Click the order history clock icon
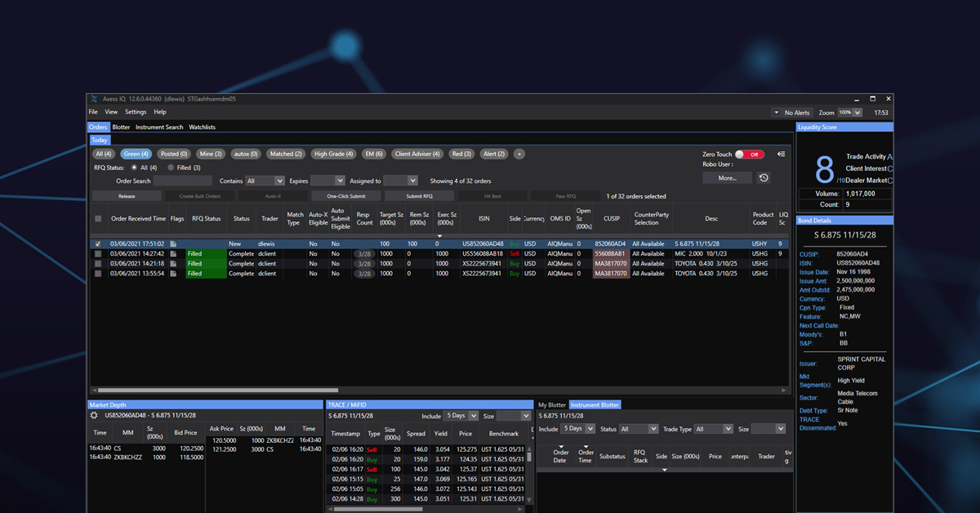Screen dimensions: 980x513 coord(764,178)
